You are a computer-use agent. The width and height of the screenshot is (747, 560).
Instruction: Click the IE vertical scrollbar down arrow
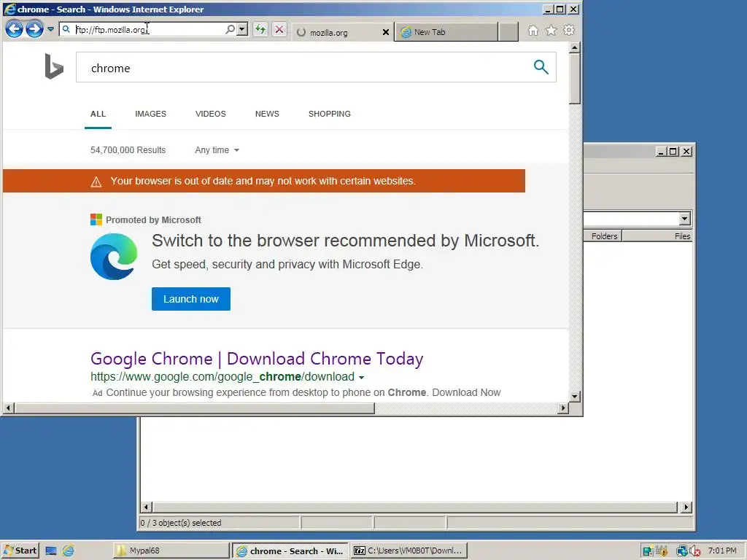575,396
